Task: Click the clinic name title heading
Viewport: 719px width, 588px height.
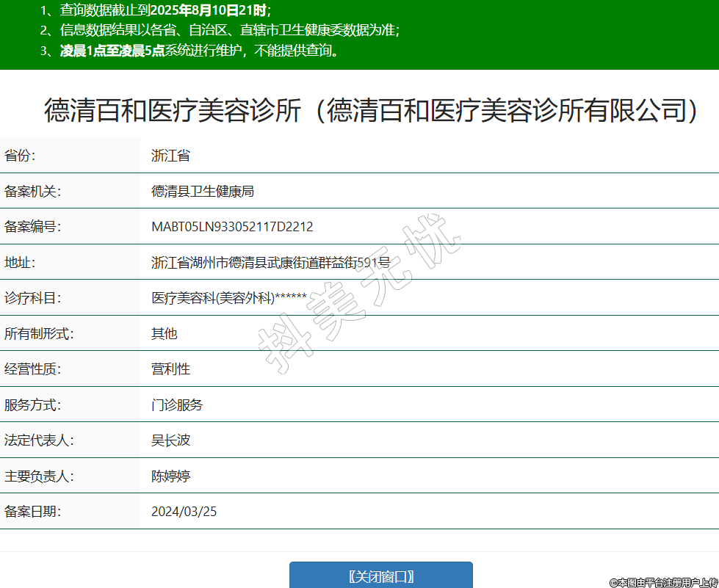Action: (371, 111)
